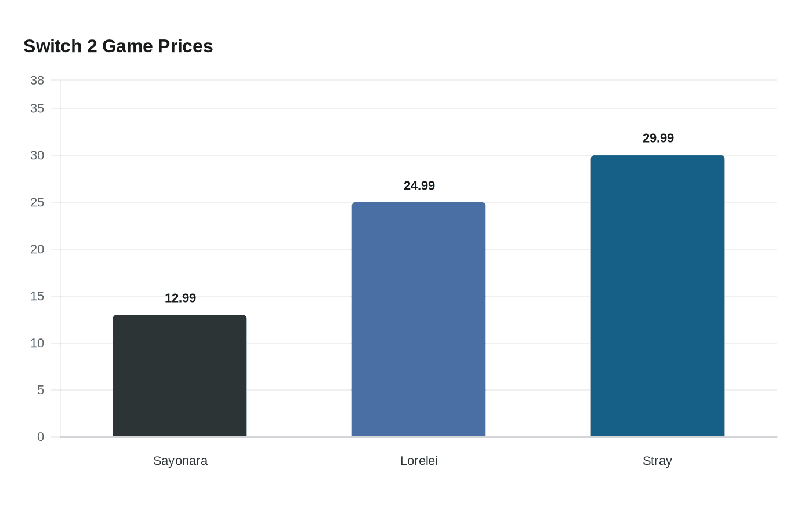Click the 10 y-axis tick label

[37, 343]
